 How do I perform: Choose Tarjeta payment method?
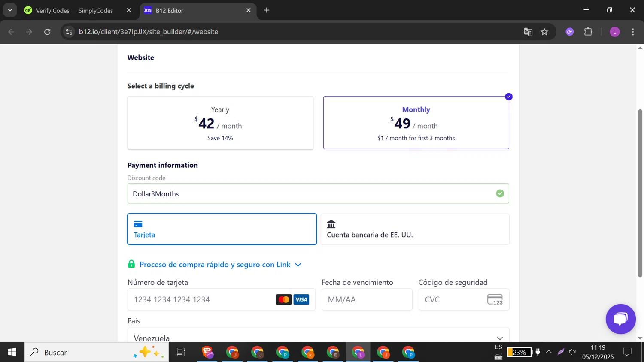coord(222,229)
